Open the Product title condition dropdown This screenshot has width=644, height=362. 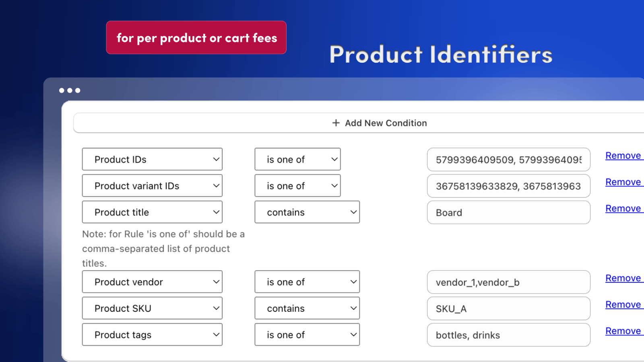click(x=152, y=212)
